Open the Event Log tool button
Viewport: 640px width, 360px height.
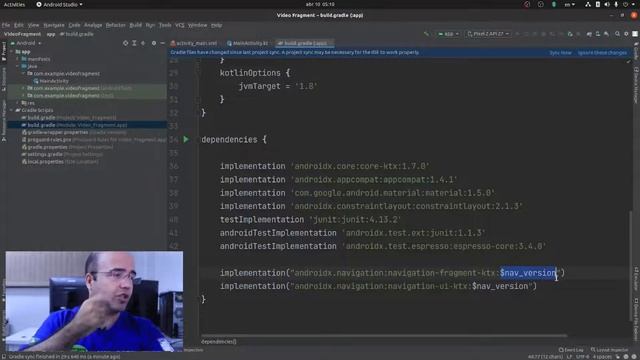(571, 350)
